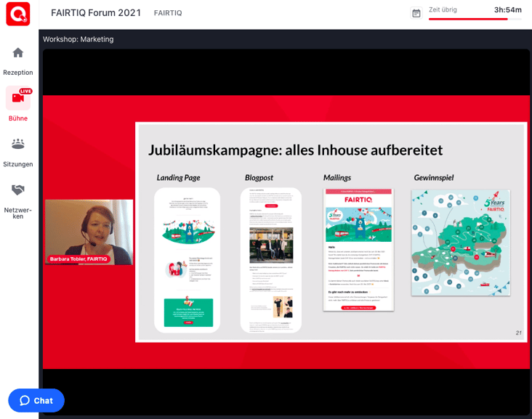Click the Barbara Tobler, FAIRTIQ name badge
Screen dimensions: 532x419
(x=78, y=259)
